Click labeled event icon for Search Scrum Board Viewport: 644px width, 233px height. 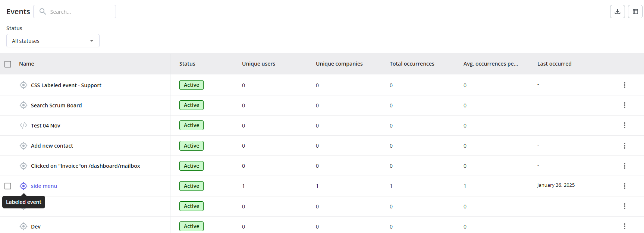click(x=23, y=105)
